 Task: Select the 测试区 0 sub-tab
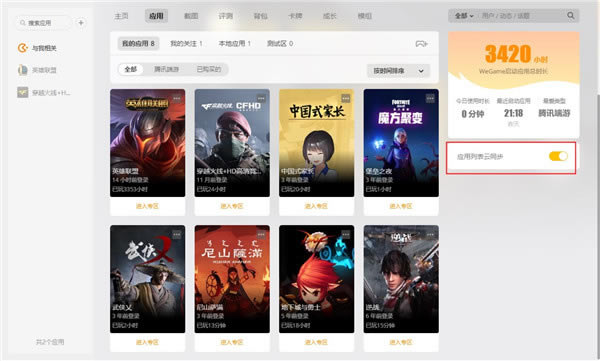[280, 44]
